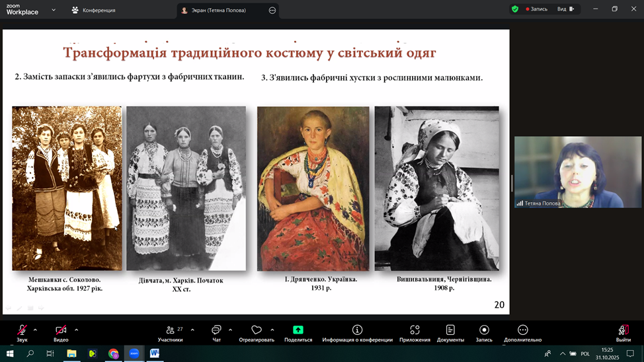
Task: Open the More options ellipsis in toolbar
Action: click(x=522, y=333)
